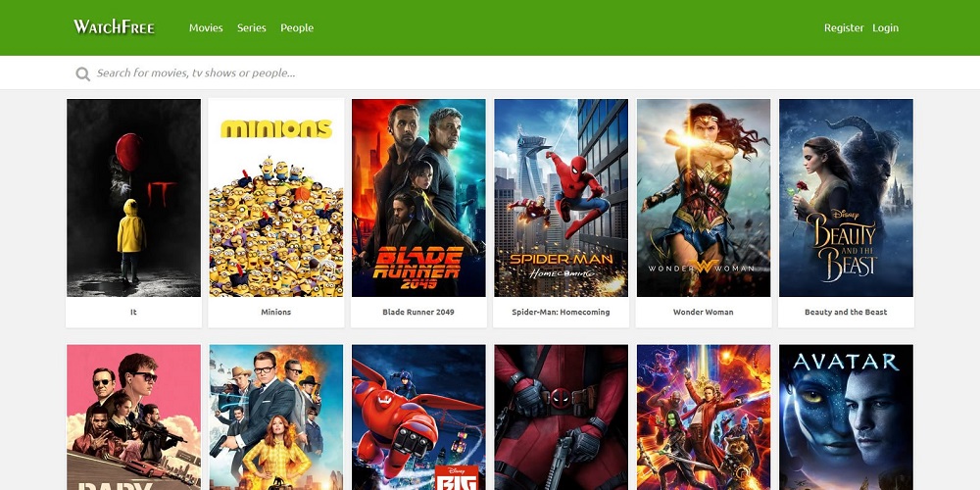
Task: Click the WatchFree logo
Action: tap(114, 26)
